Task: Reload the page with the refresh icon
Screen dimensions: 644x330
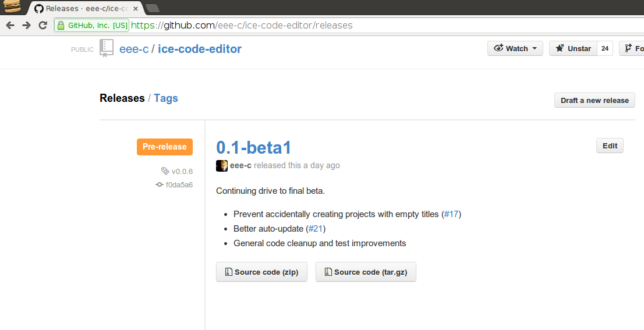Action: pyautogui.click(x=43, y=26)
